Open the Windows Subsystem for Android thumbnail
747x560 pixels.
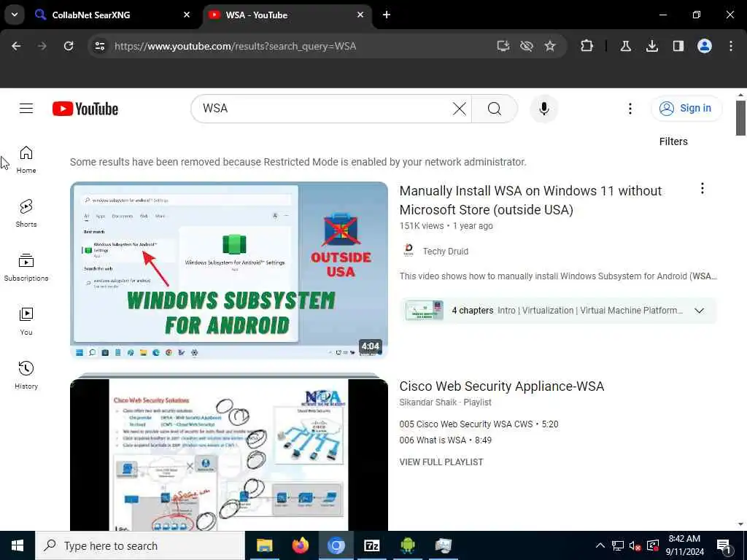[229, 270]
